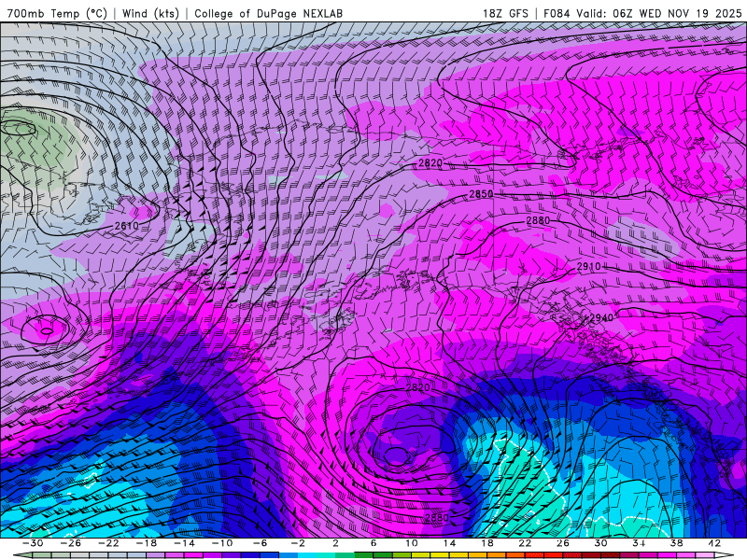Click the 2820 label on the closed low
The width and height of the screenshot is (747, 560).
(417, 387)
